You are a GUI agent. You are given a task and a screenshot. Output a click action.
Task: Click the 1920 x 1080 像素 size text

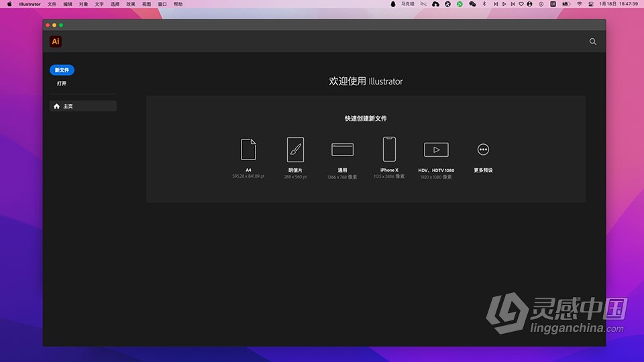pos(436,177)
